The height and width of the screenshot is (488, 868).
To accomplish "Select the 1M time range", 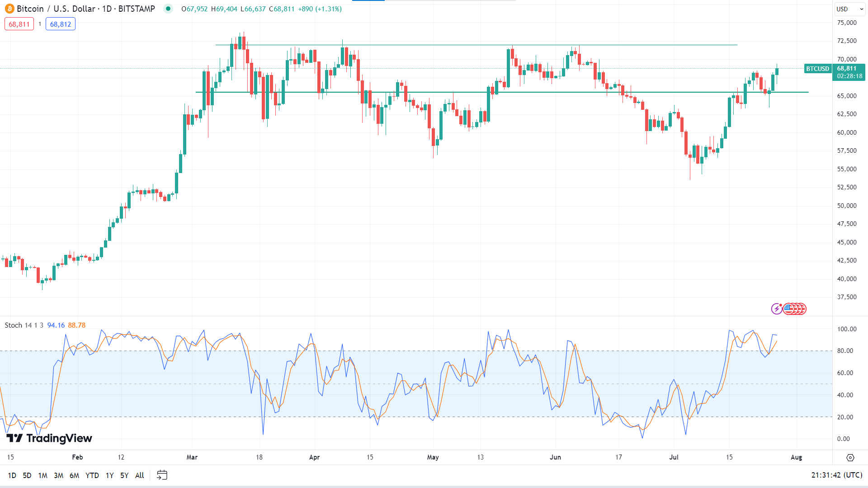I will tap(42, 475).
